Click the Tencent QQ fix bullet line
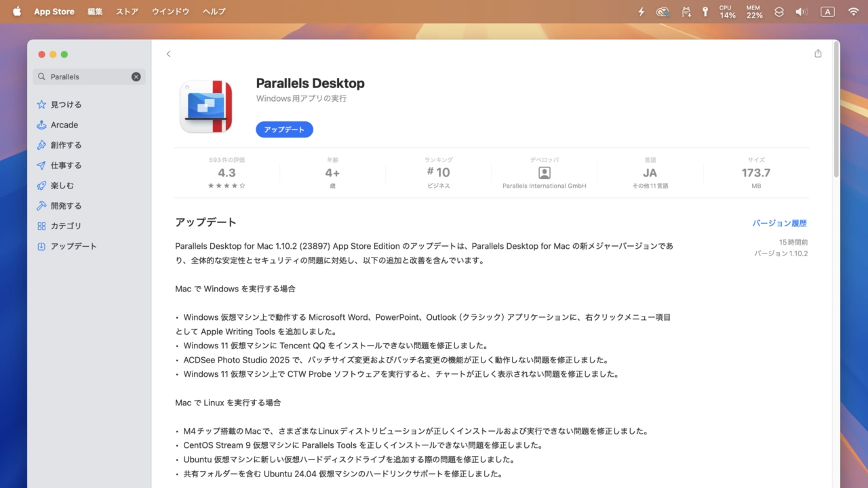The width and height of the screenshot is (868, 488). tap(332, 346)
